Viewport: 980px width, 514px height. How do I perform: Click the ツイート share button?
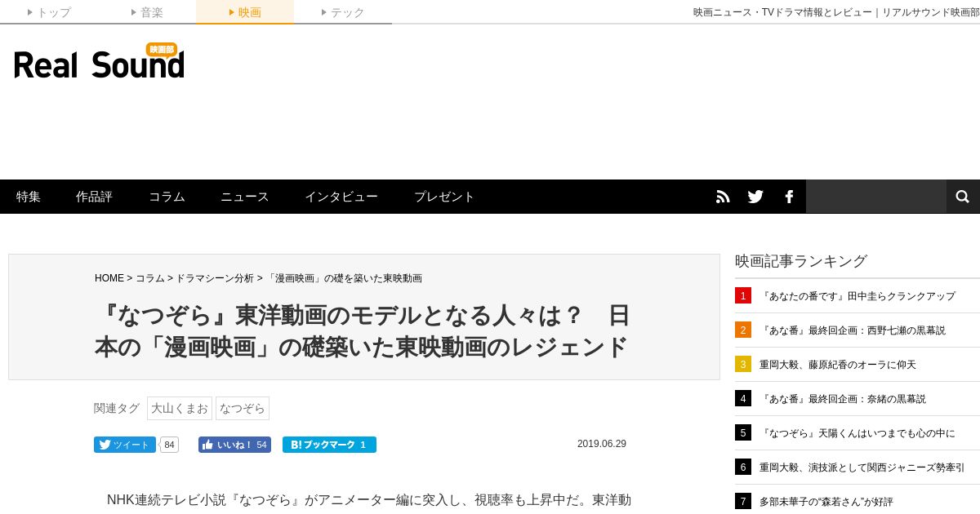[x=125, y=445]
